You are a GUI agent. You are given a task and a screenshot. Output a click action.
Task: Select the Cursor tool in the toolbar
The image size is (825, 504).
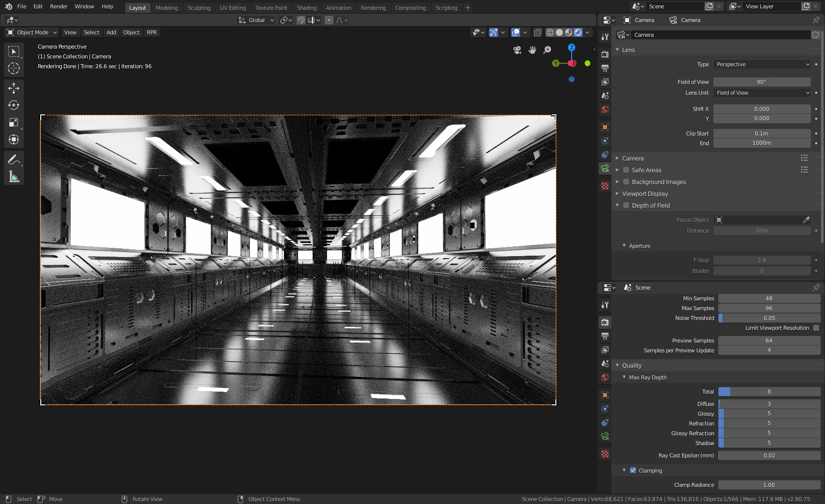click(x=14, y=68)
